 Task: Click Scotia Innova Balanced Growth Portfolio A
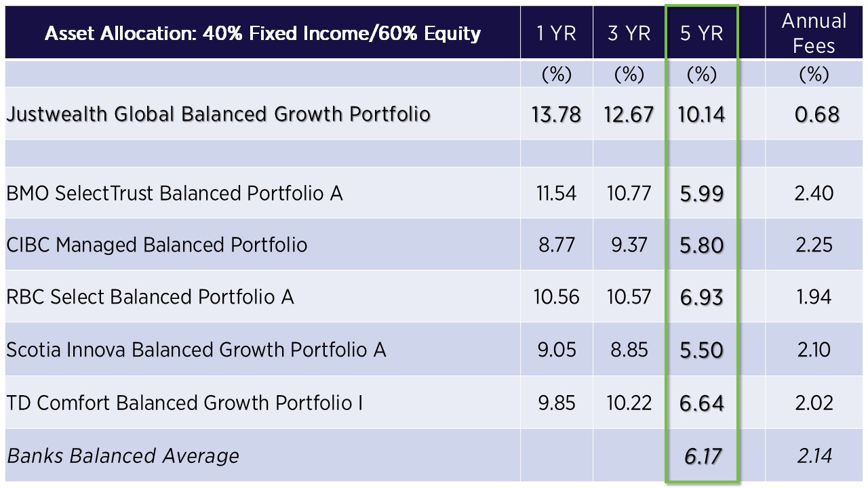196,350
